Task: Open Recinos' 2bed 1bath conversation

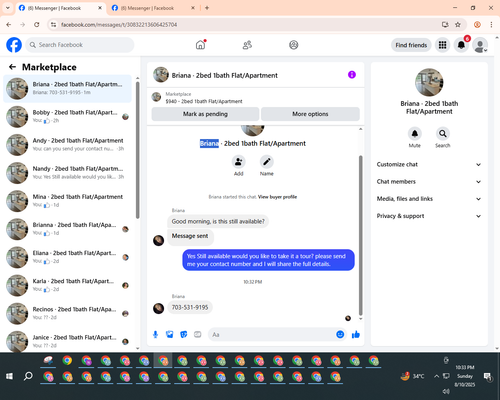Action: (x=68, y=313)
